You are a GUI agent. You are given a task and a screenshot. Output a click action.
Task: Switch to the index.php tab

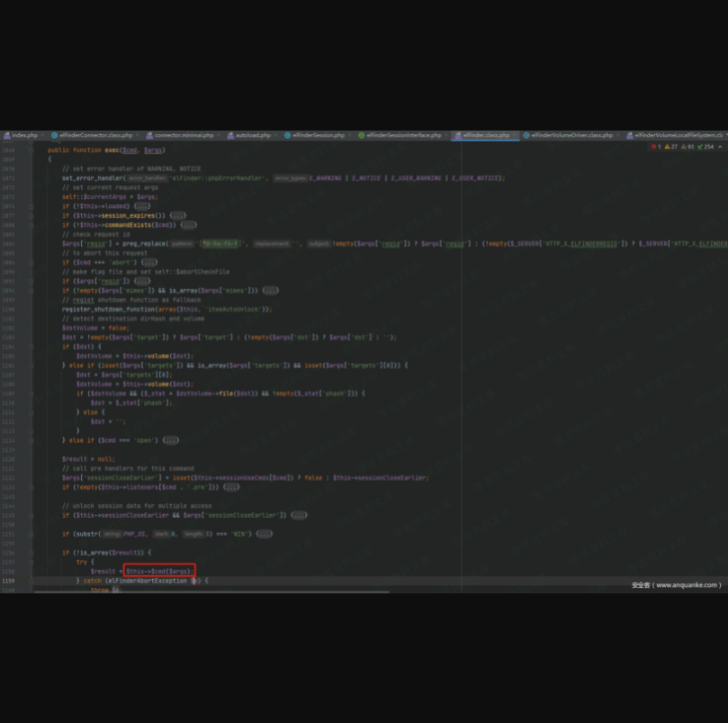pyautogui.click(x=24, y=135)
